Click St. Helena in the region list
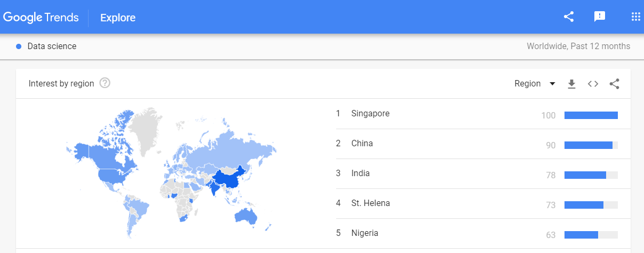644x253 pixels. click(x=371, y=203)
